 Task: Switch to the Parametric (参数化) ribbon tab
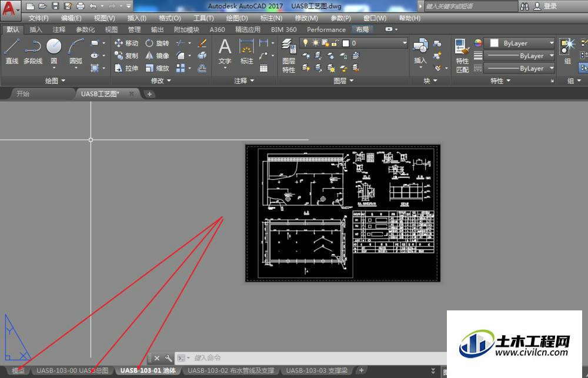coord(85,29)
